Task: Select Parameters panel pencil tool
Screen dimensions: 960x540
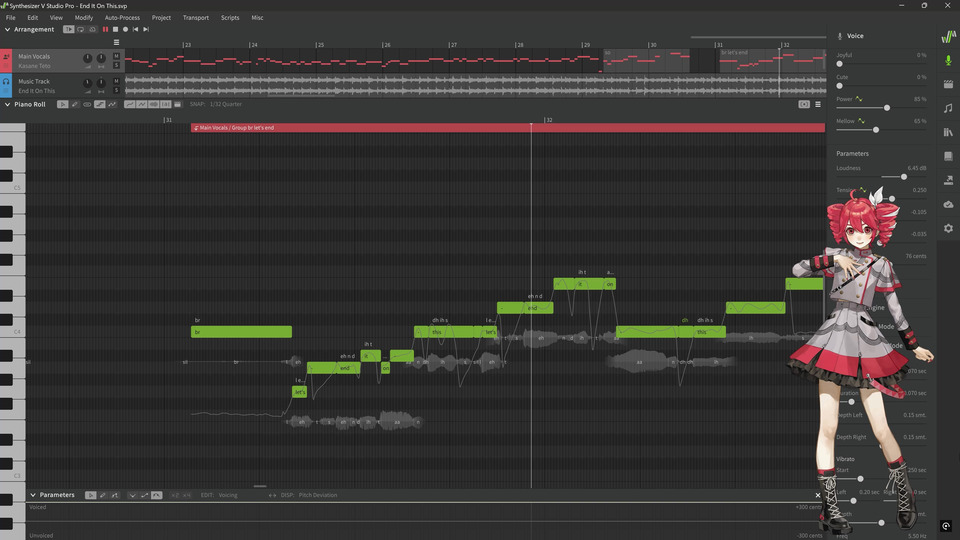Action: point(103,495)
